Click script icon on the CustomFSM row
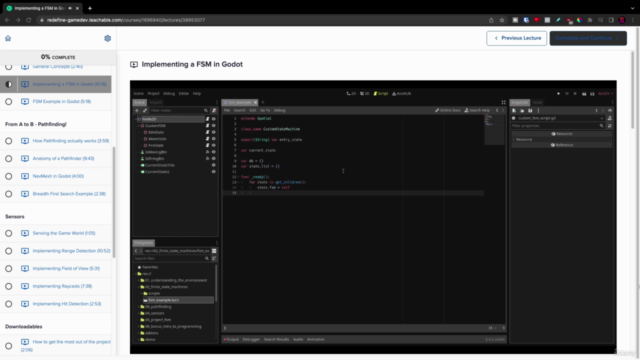The height and width of the screenshot is (360, 640). pos(207,126)
